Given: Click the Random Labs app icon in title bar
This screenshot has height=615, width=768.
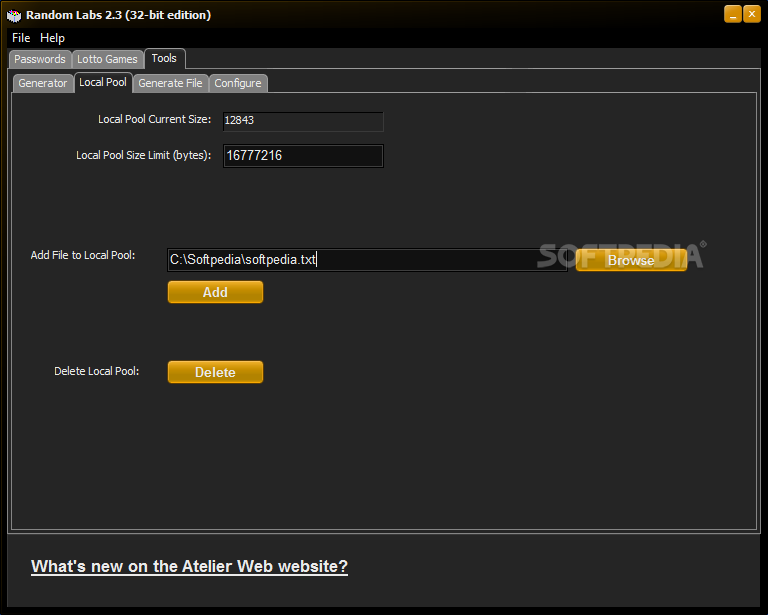Looking at the screenshot, I should (x=14, y=15).
